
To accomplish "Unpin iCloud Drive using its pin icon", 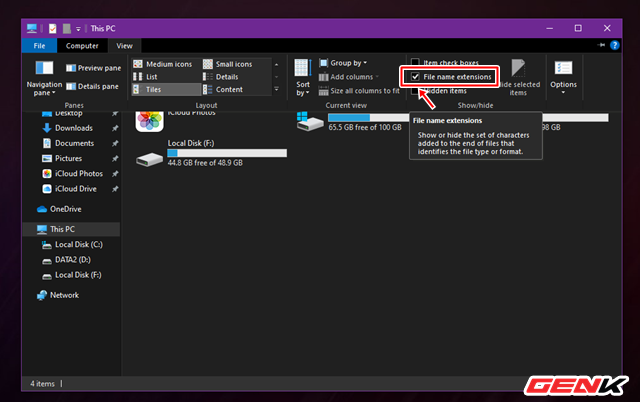I will (115, 189).
